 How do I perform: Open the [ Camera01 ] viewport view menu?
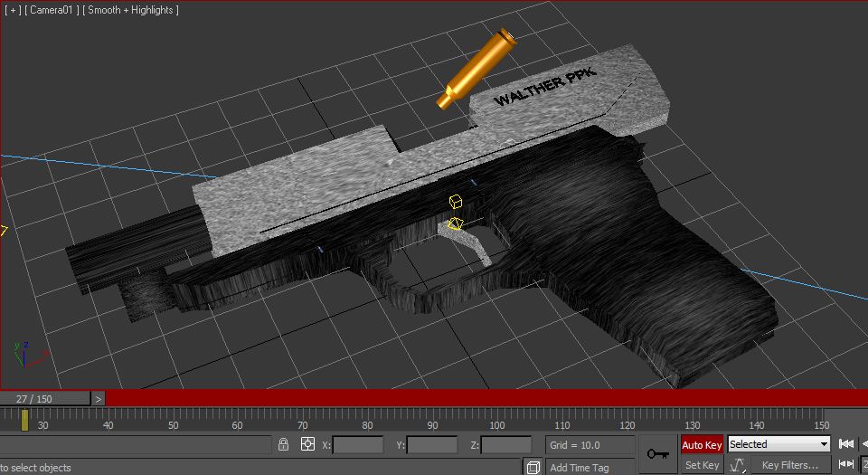(x=52, y=10)
